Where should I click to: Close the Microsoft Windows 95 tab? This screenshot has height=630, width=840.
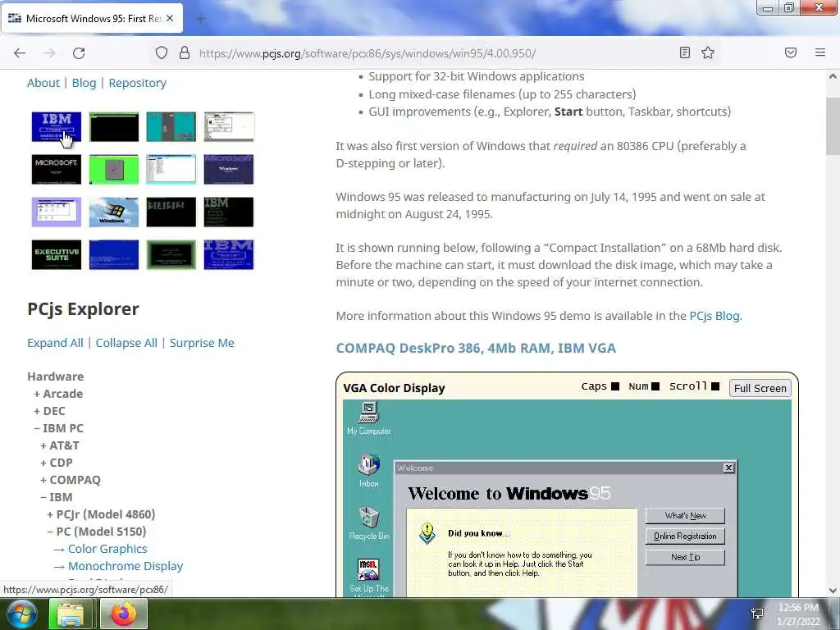[x=170, y=18]
